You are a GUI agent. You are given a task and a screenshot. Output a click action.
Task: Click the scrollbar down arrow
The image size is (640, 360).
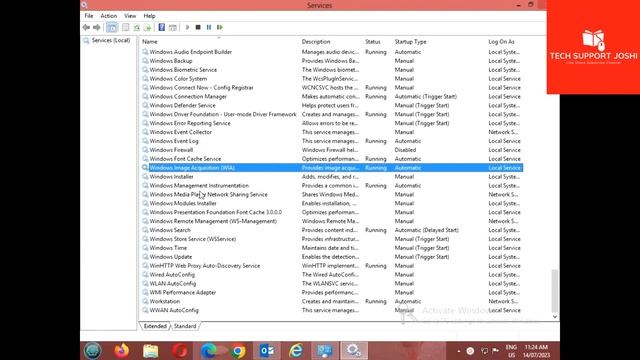tap(555, 317)
